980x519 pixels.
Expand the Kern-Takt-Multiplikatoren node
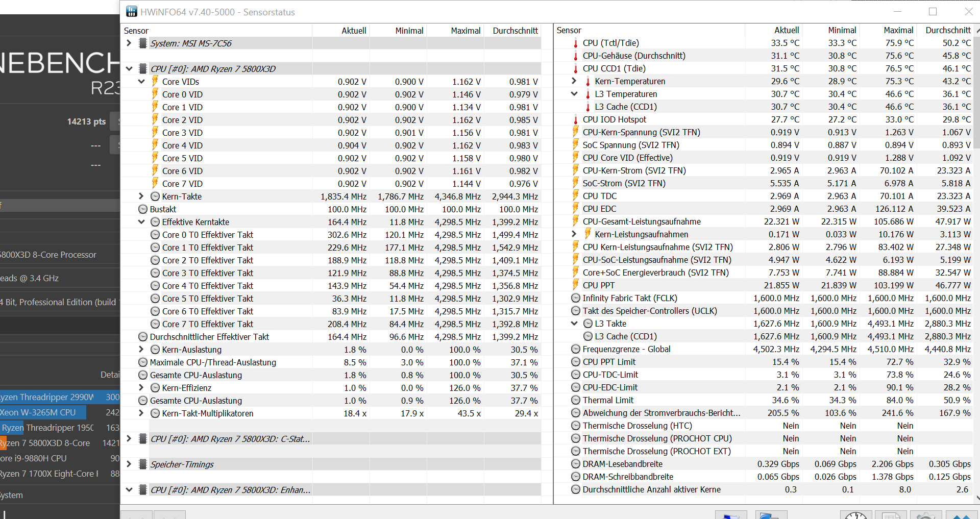click(141, 413)
